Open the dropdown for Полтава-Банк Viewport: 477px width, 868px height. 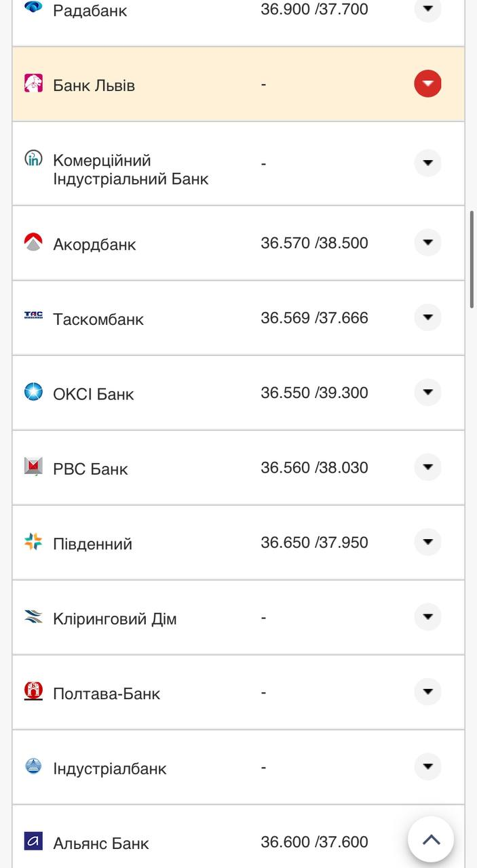click(427, 691)
